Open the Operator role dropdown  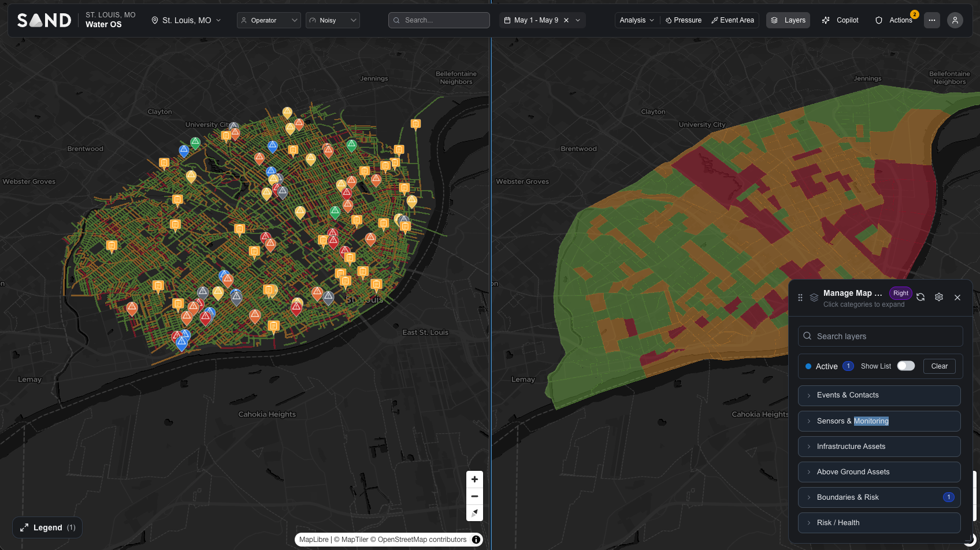point(269,20)
